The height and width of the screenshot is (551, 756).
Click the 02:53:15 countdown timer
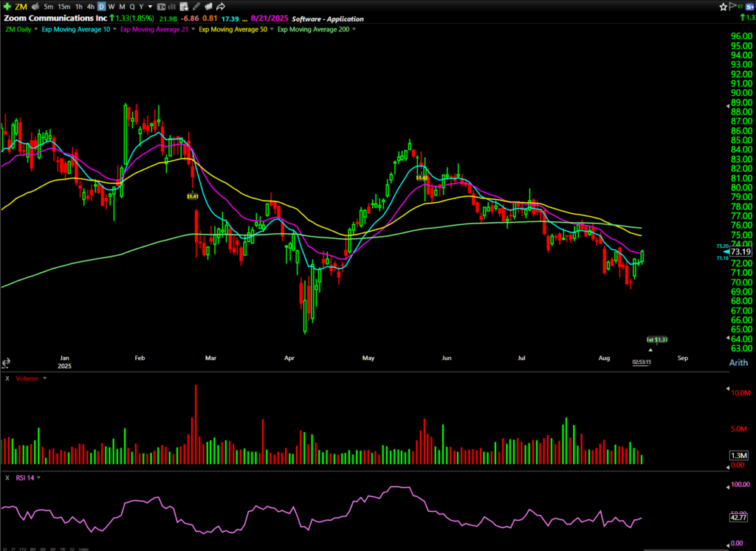[642, 362]
